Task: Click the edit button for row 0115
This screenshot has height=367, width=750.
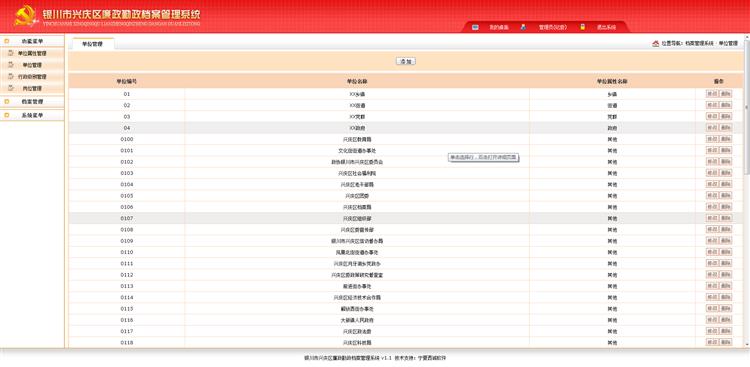Action: (x=712, y=309)
